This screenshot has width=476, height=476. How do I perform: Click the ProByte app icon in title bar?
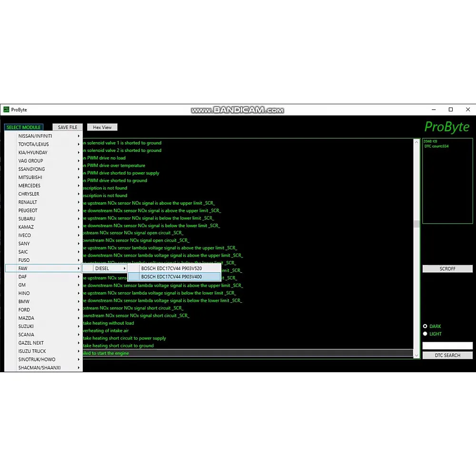coord(6,109)
